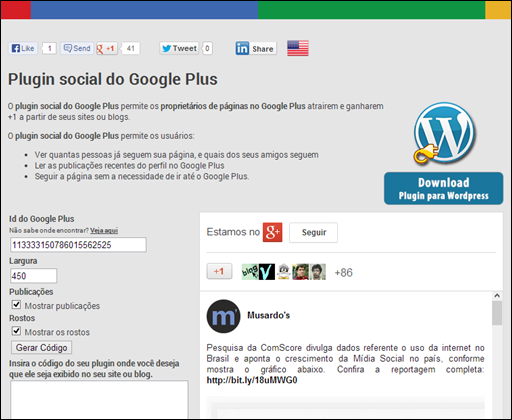Click the Gerar Código button

(41, 347)
